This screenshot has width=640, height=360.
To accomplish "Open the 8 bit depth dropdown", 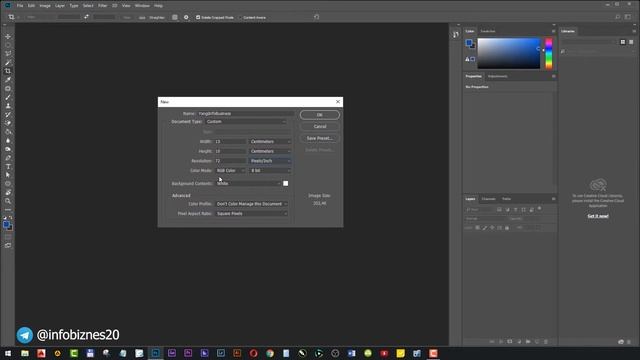I will pyautogui.click(x=270, y=170).
